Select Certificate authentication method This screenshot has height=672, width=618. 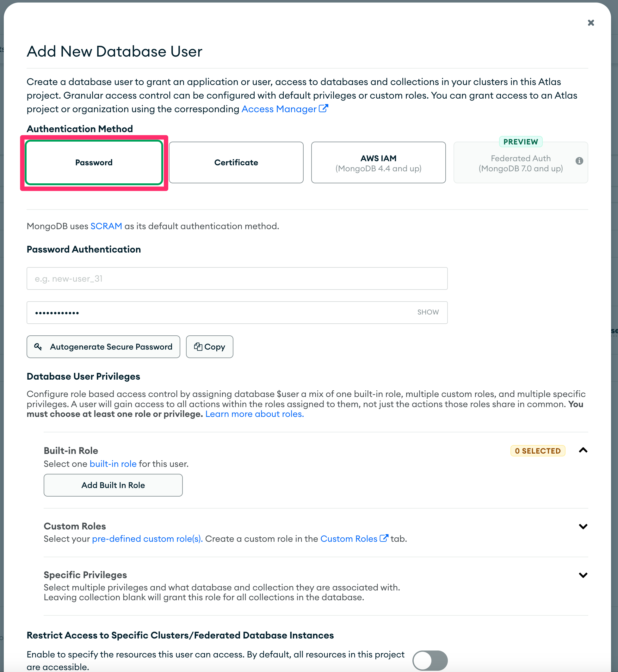tap(236, 162)
